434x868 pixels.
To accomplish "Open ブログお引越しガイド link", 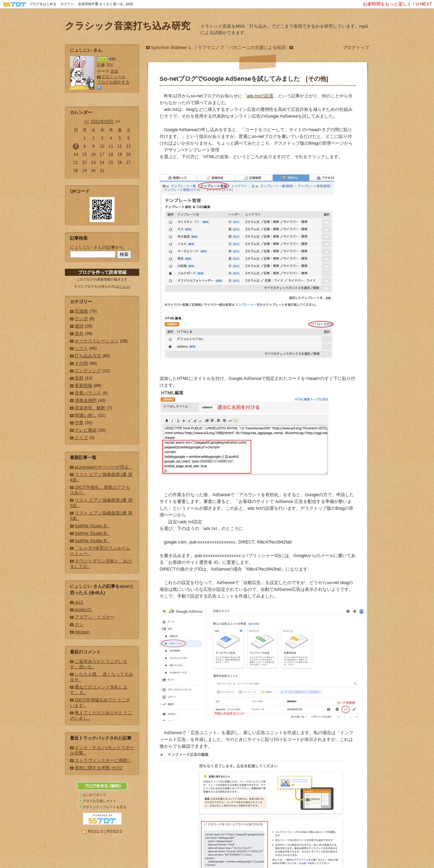I will 99,801.
